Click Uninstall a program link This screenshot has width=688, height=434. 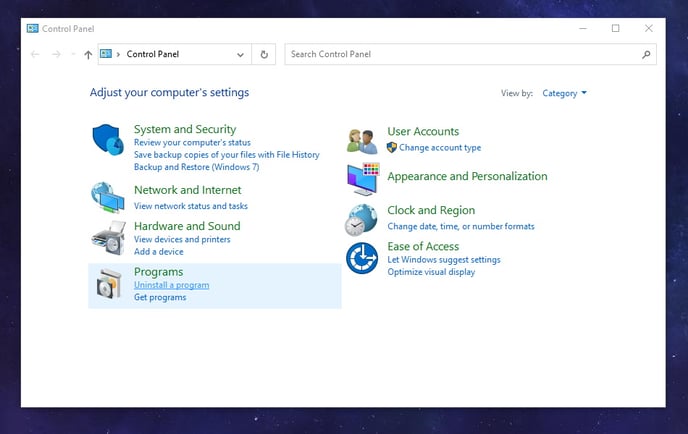[x=172, y=285]
